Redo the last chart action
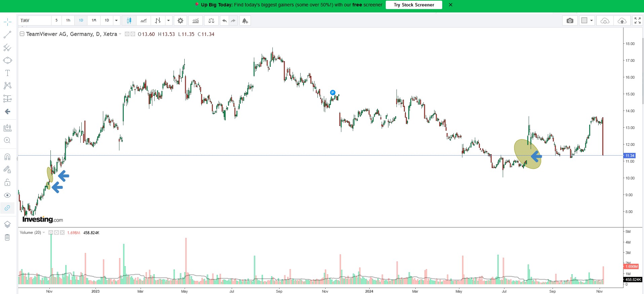 tap(233, 20)
